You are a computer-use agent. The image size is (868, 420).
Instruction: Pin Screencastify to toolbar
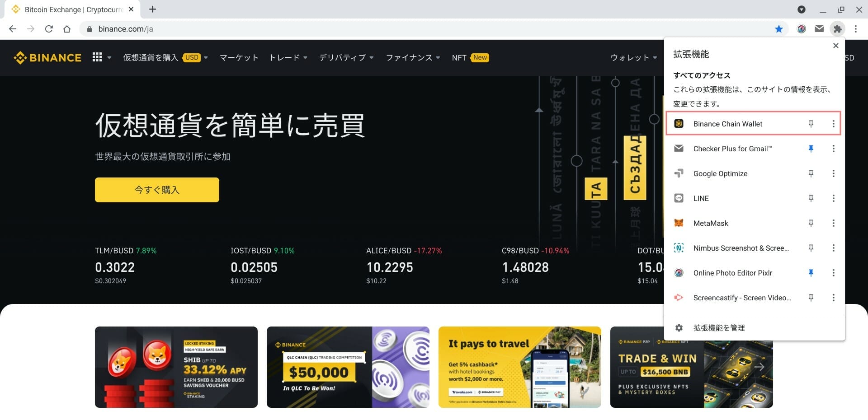coord(811,298)
